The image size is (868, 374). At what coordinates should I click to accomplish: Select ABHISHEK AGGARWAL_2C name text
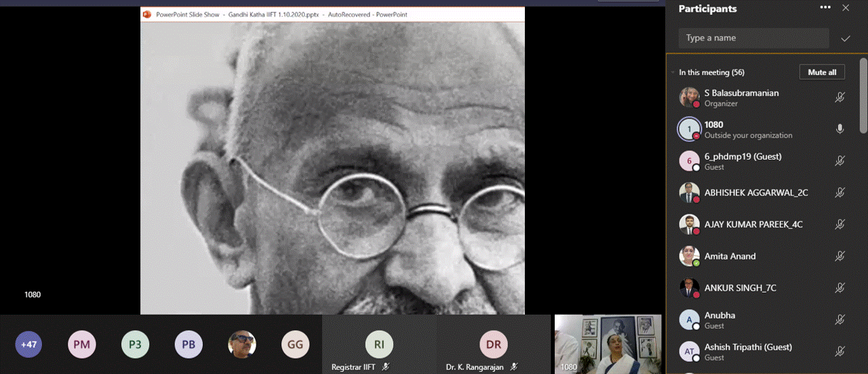[x=756, y=192]
